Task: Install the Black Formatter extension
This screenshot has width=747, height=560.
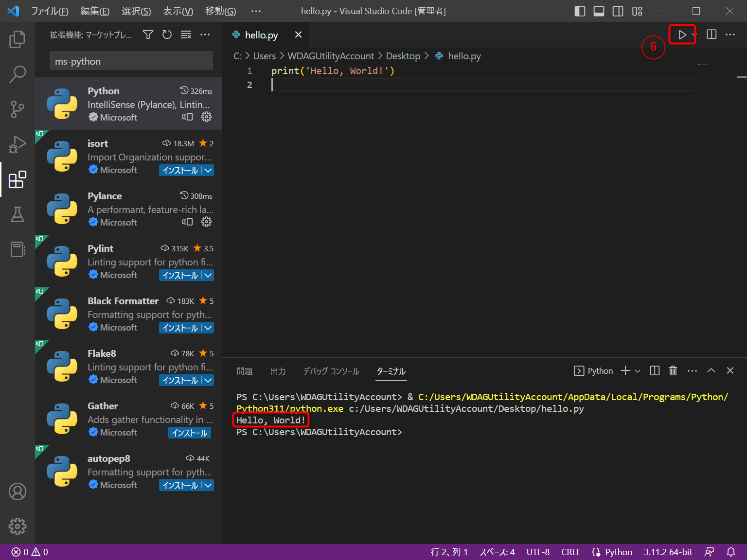Action: (x=180, y=328)
